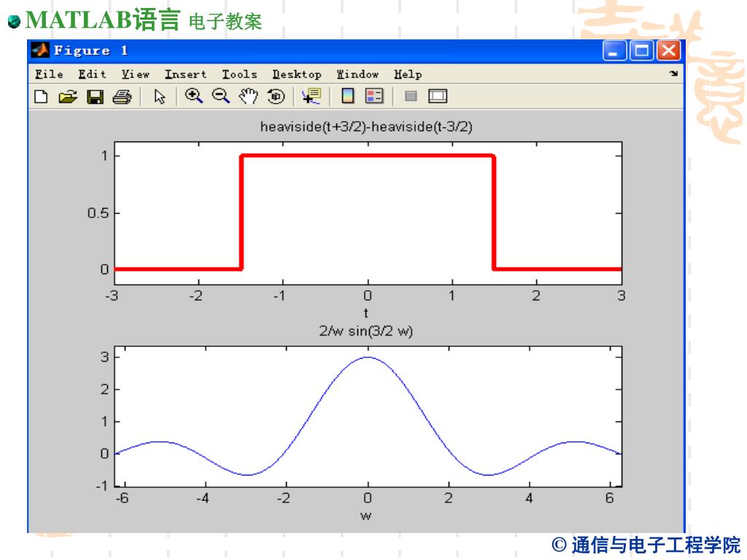
Task: Open the Edit menu
Action: [93, 74]
